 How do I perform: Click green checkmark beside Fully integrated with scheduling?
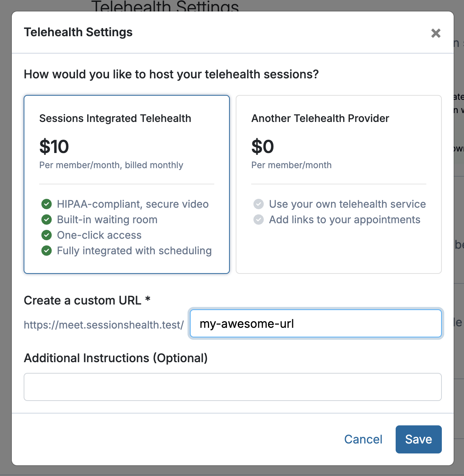tap(47, 251)
